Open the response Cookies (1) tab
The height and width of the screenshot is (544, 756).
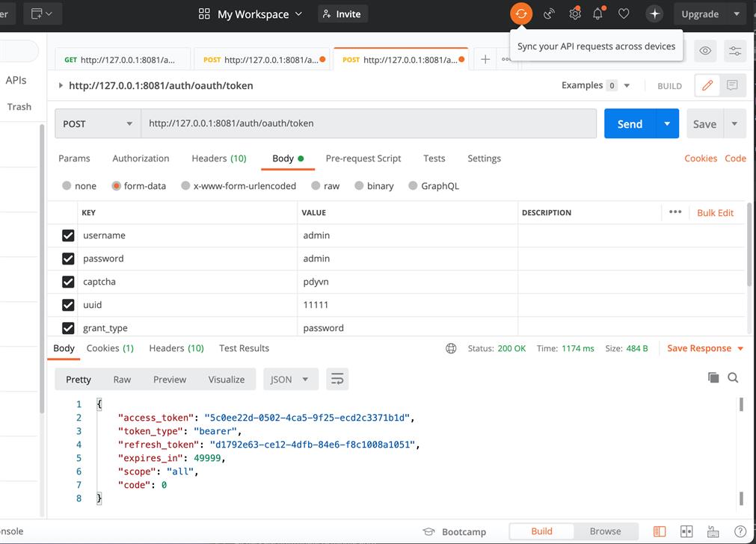tap(110, 348)
